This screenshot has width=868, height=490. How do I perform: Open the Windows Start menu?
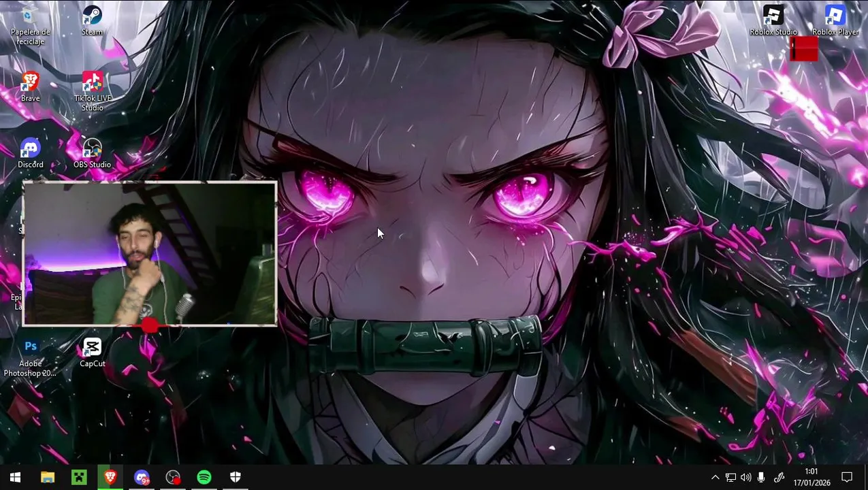pos(16,478)
